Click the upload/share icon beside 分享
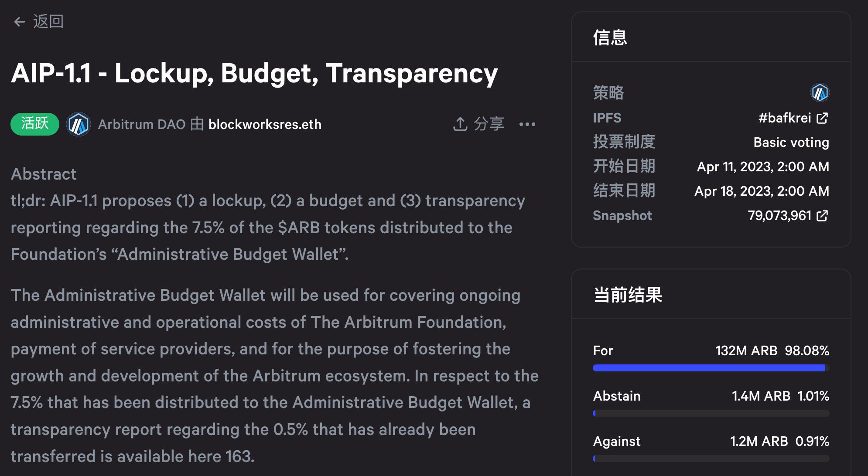The height and width of the screenshot is (476, 868). pos(459,124)
